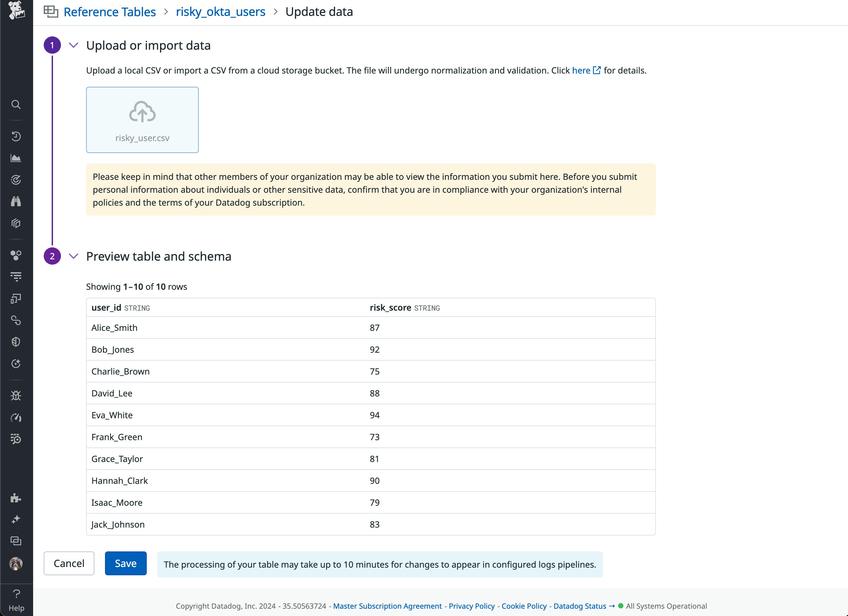The height and width of the screenshot is (616, 848).
Task: Click the risky_user.csv upload box
Action: pyautogui.click(x=142, y=120)
